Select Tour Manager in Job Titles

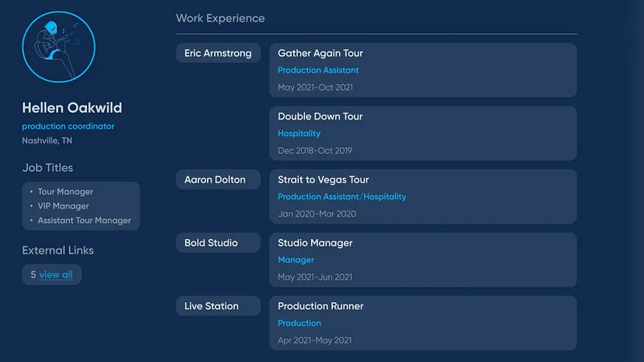point(65,192)
